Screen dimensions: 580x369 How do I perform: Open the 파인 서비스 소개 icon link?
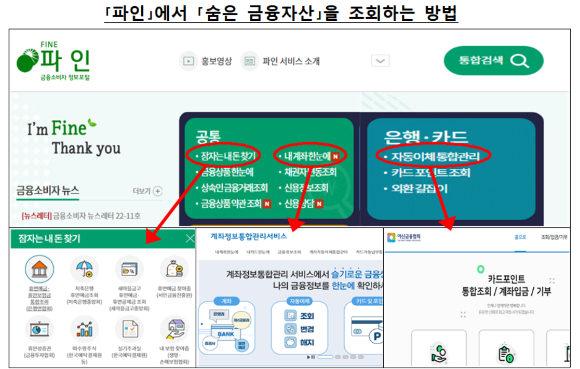(x=250, y=61)
